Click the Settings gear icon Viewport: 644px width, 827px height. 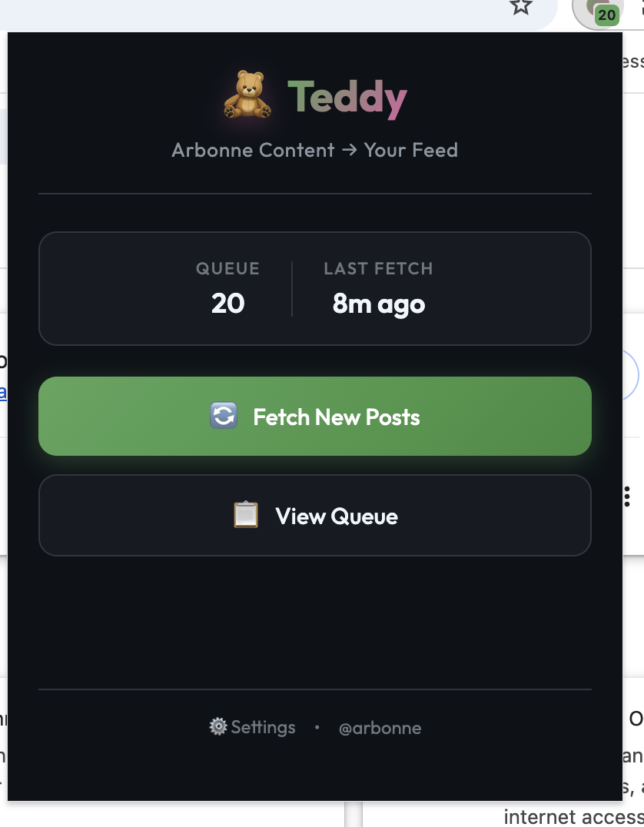[x=218, y=726]
